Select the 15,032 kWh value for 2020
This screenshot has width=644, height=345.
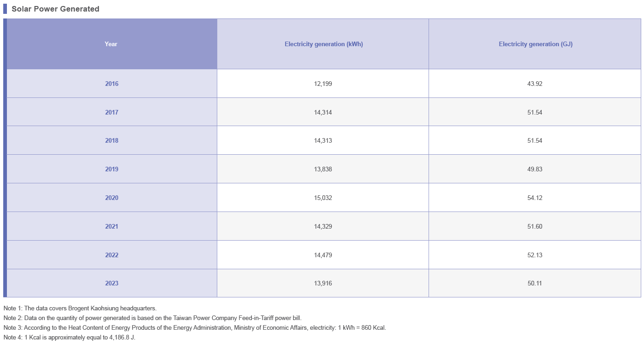tap(323, 198)
